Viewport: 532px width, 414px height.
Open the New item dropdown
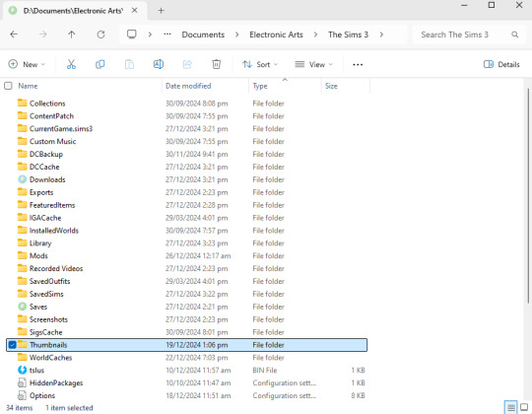coord(27,64)
